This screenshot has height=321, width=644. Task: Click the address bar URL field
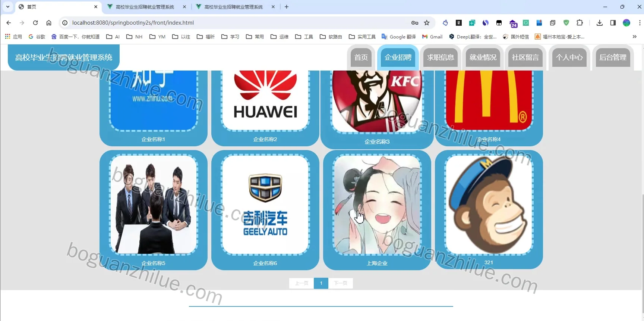click(239, 23)
